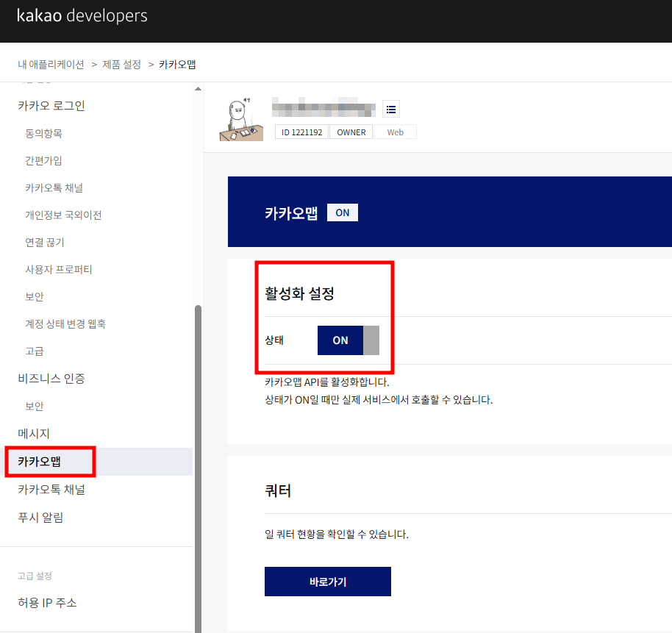Select bottom 카카오톡 채널 sidebar item
672x633 pixels.
pos(51,490)
